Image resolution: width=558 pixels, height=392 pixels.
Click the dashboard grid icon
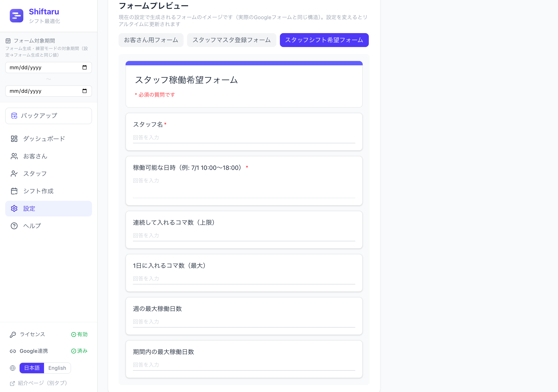(14, 139)
